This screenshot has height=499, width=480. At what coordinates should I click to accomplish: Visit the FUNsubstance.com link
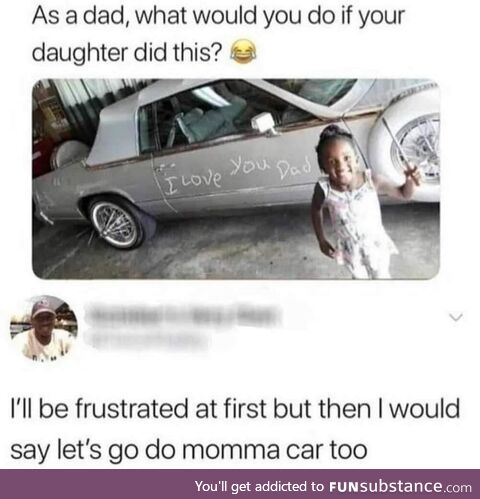400,486
